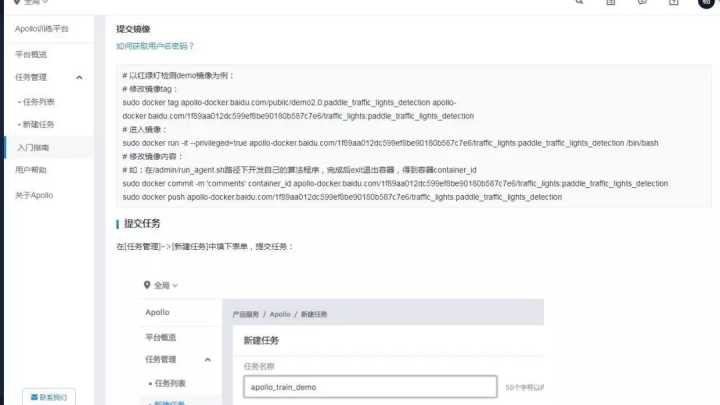Click the 提交任务 section heading
This screenshot has width=720, height=405.
142,224
